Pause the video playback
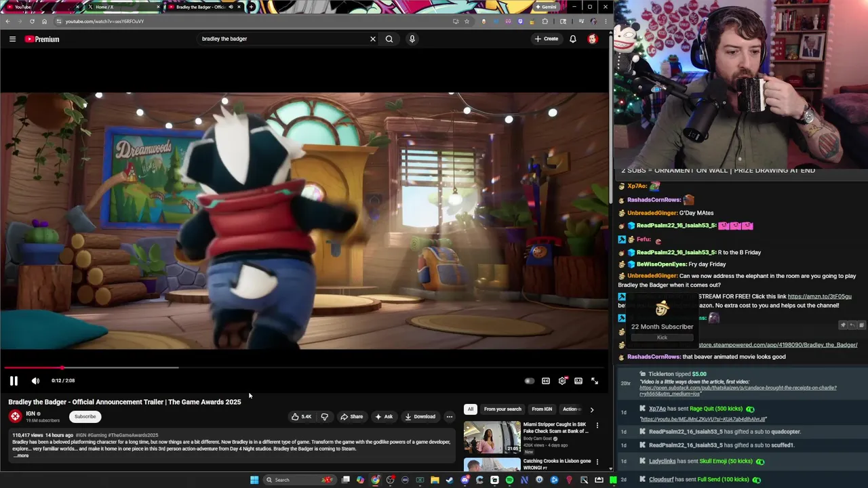The width and height of the screenshot is (868, 488). click(14, 381)
